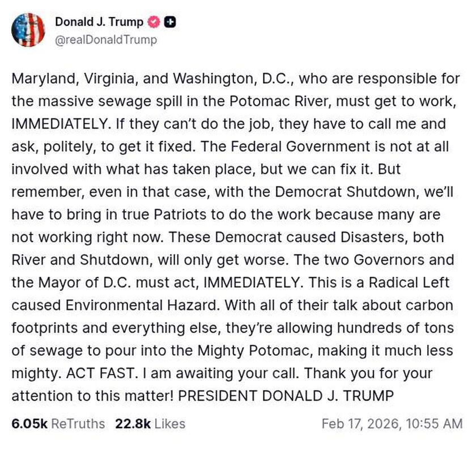Viewport: 476px width, 451px height.
Task: Open the 22.8k Likes list
Action: (x=150, y=423)
